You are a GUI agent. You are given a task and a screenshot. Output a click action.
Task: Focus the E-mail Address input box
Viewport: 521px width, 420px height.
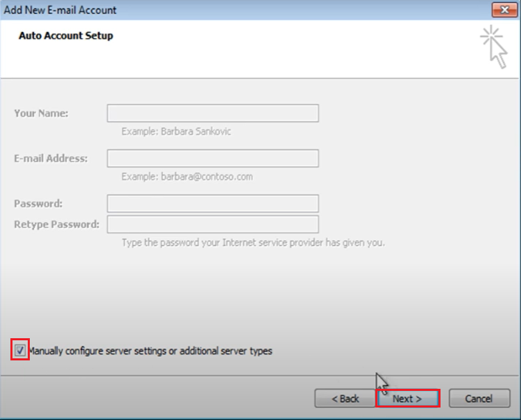click(212, 159)
